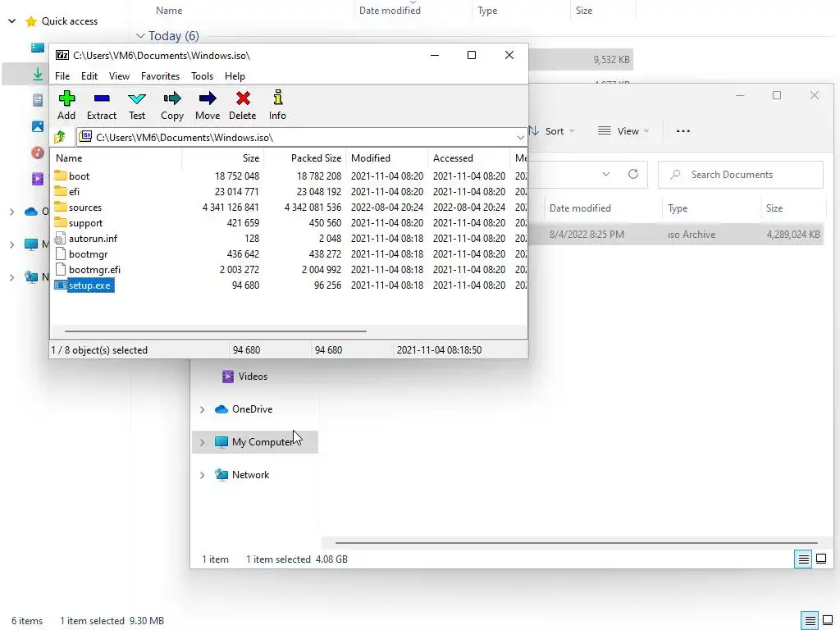Select the iso Archive file row
840x630 pixels.
675,235
